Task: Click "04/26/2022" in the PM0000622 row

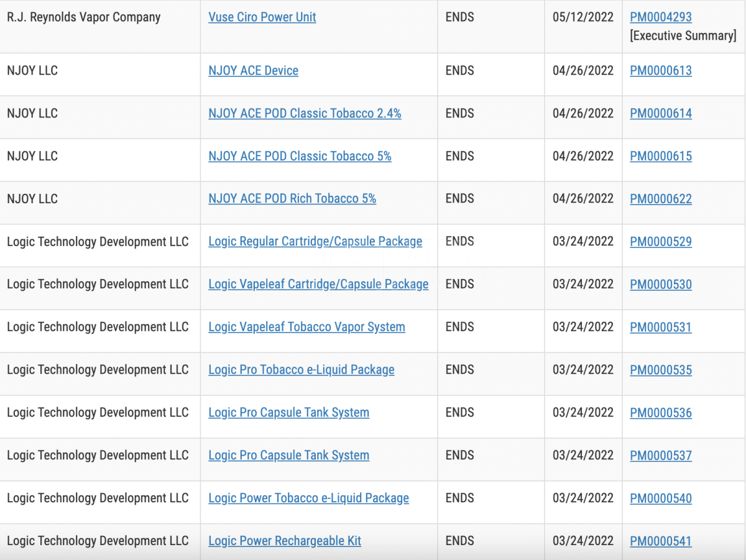Action: [583, 199]
